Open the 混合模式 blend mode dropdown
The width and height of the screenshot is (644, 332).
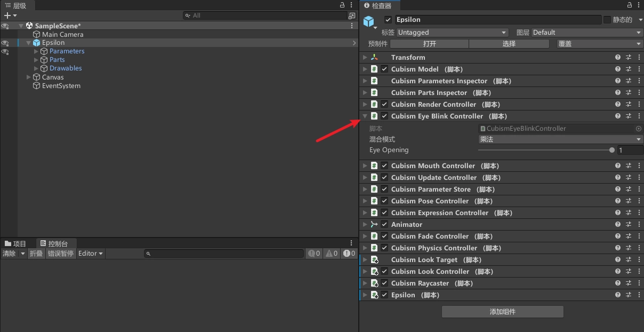561,139
